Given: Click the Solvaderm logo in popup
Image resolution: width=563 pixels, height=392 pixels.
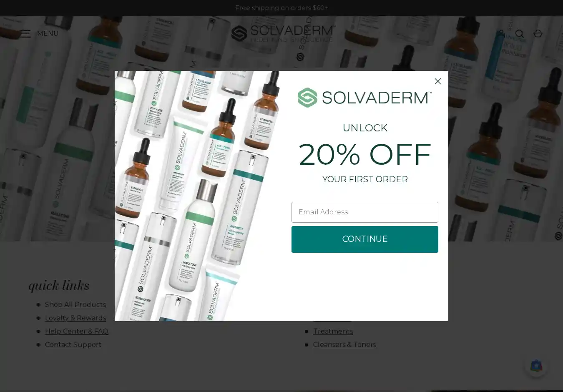Looking at the screenshot, I should 364,98.
